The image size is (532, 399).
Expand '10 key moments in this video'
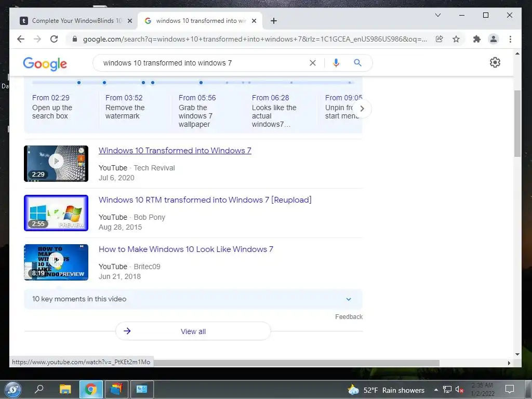[x=193, y=299]
